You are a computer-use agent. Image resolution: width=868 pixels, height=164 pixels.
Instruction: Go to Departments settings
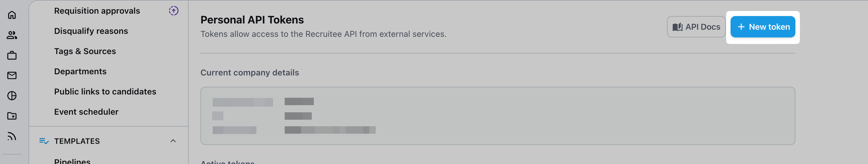[x=80, y=71]
